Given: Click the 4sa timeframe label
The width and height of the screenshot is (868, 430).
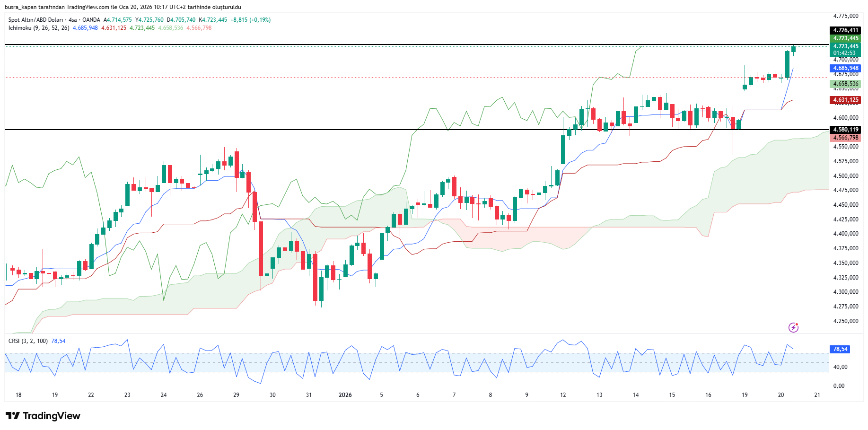Looking at the screenshot, I should [x=72, y=20].
